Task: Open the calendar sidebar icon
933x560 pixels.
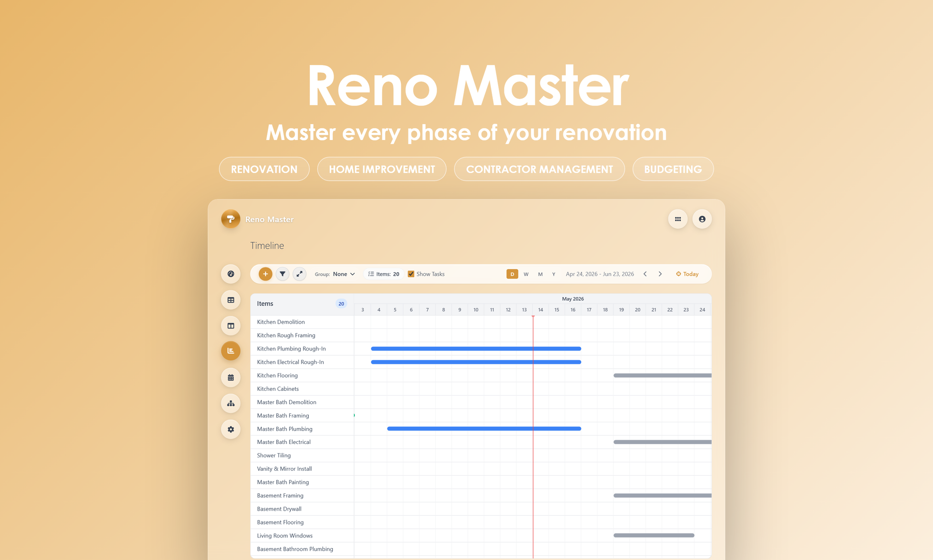Action: pos(231,377)
